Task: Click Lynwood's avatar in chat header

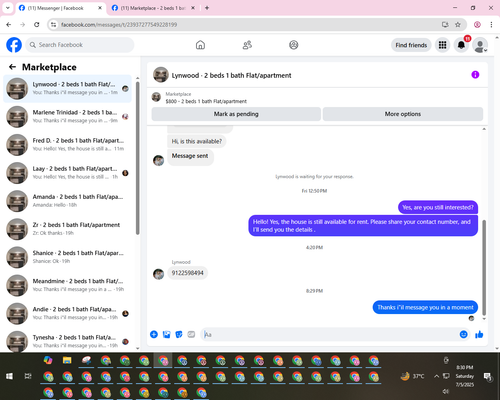Action: coord(161,75)
